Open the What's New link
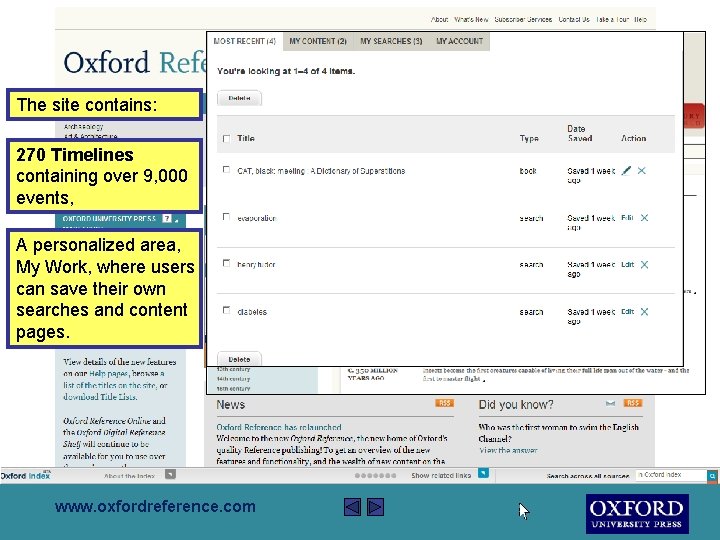 (471, 19)
